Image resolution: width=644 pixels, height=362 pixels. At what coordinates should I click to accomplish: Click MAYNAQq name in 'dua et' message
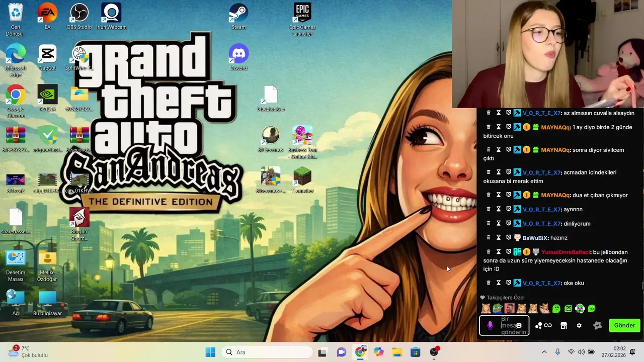pyautogui.click(x=555, y=195)
